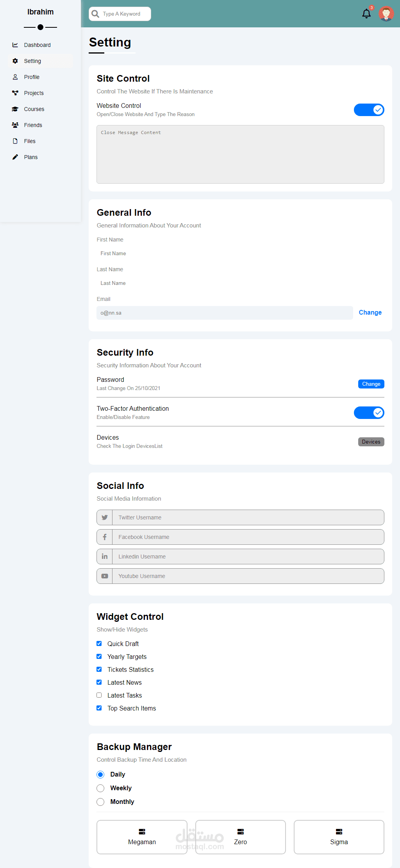
Task: Toggle the Website Control switch
Action: (369, 110)
